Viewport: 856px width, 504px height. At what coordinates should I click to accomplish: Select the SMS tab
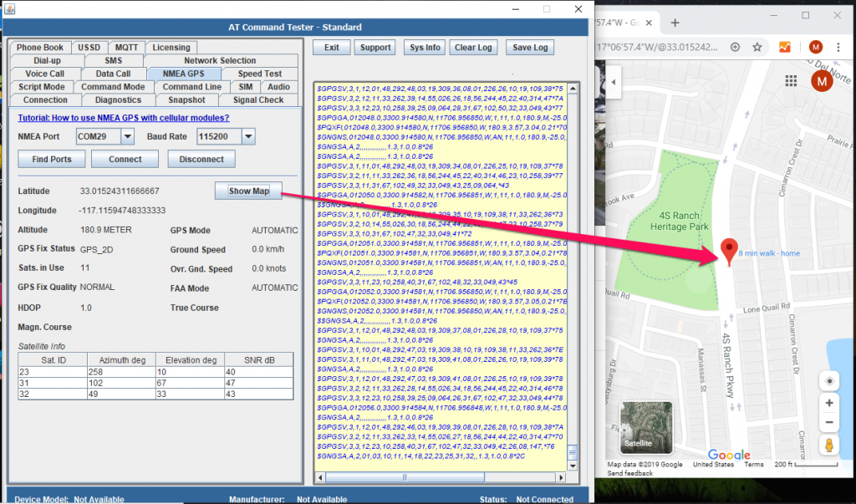[x=114, y=61]
